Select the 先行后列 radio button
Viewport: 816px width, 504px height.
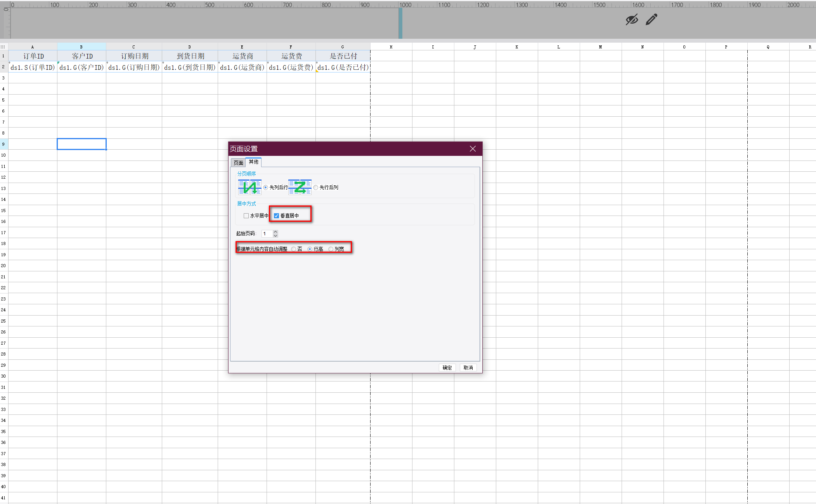[x=316, y=187]
